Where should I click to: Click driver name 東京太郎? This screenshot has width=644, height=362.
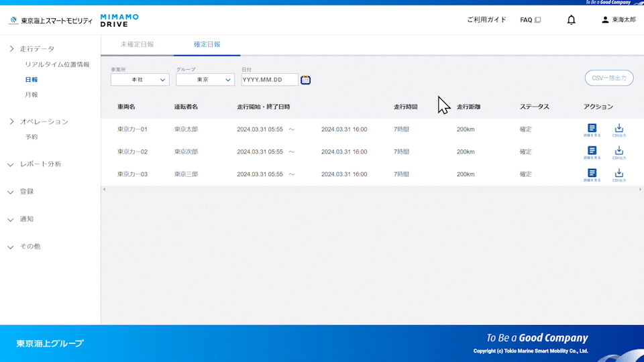[x=186, y=129]
